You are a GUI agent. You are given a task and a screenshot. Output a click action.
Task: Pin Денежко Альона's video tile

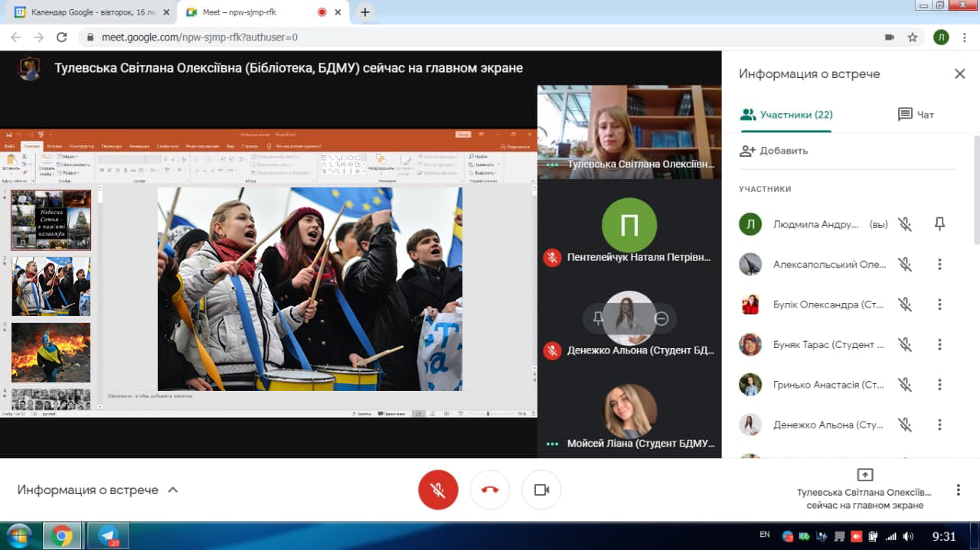pos(598,318)
